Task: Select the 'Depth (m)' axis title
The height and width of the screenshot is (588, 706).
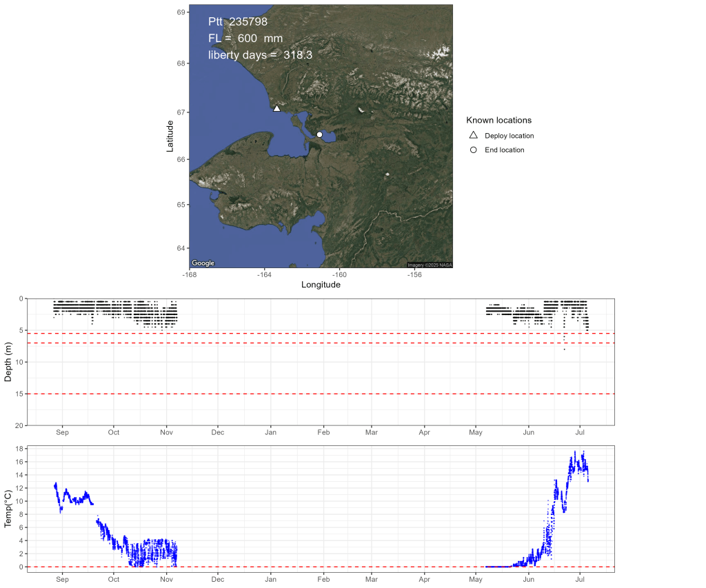Action: point(8,362)
